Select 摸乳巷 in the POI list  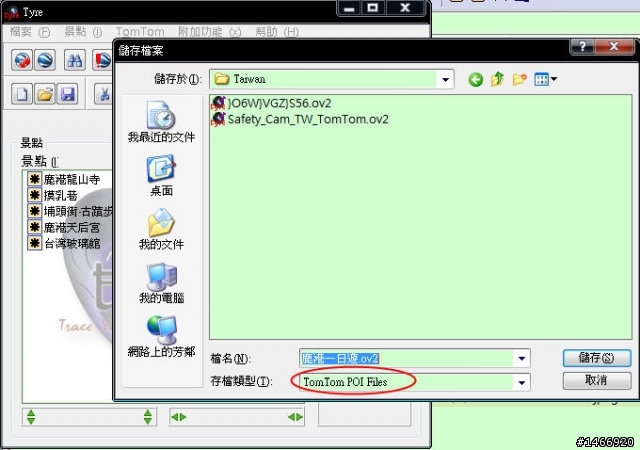coord(53,195)
